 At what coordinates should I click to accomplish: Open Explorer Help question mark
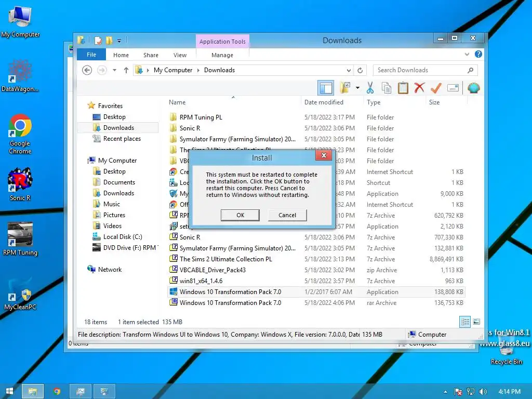pos(478,54)
